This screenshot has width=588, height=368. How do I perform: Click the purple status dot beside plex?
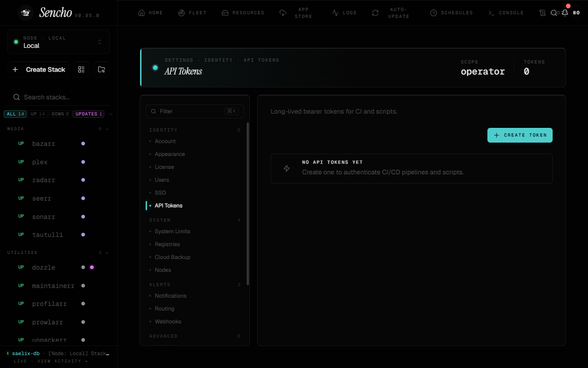pos(83,162)
